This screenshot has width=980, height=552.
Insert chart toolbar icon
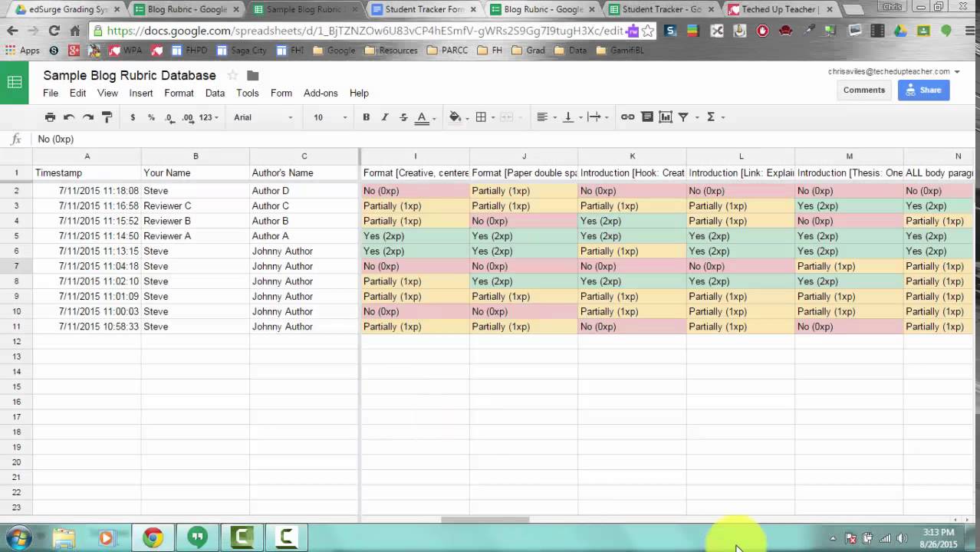click(x=666, y=117)
